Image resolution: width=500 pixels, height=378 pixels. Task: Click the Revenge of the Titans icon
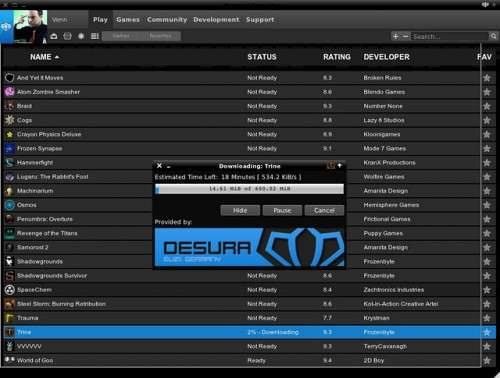pyautogui.click(x=10, y=233)
